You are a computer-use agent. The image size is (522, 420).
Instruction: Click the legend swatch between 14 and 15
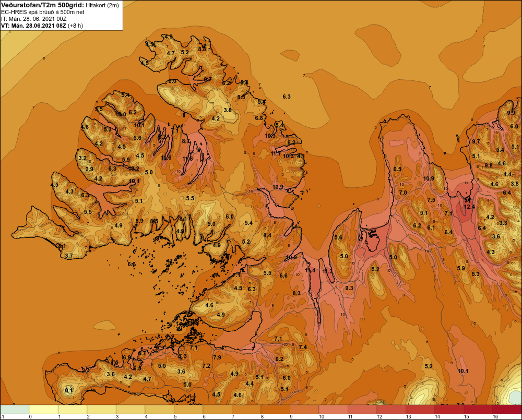449,410
